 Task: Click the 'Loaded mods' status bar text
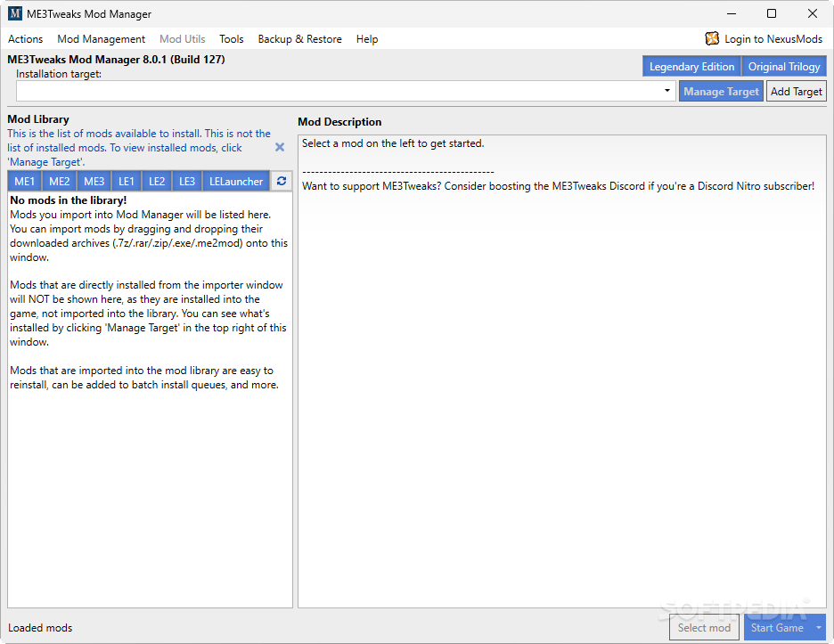pyautogui.click(x=40, y=627)
